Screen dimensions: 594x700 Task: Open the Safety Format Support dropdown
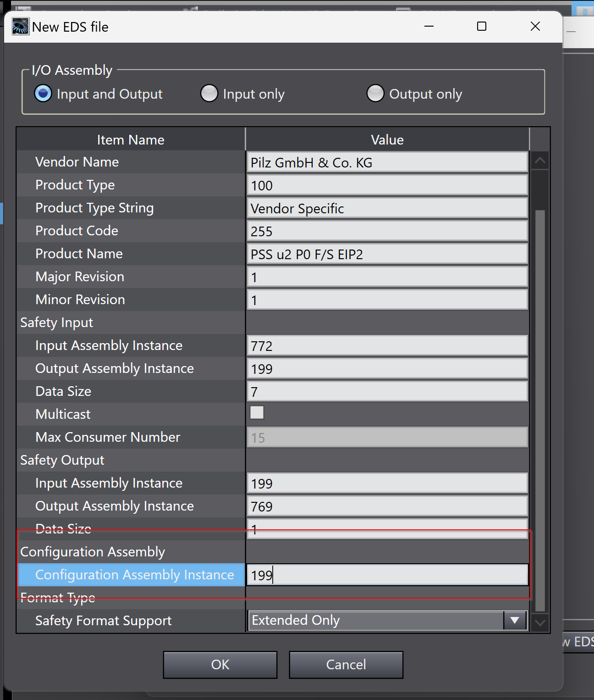(x=515, y=621)
